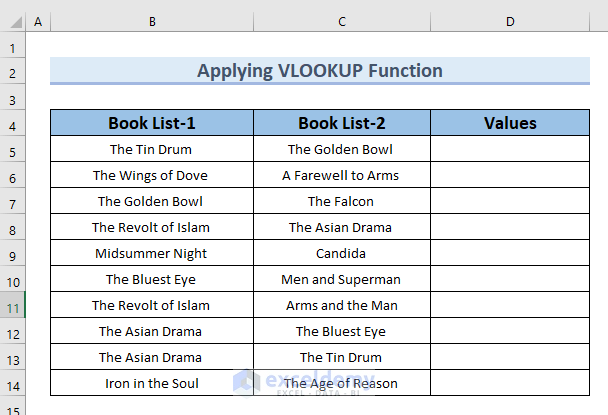Click the empty Values cell beside 'The Falcon'
This screenshot has height=415, width=608.
510,202
